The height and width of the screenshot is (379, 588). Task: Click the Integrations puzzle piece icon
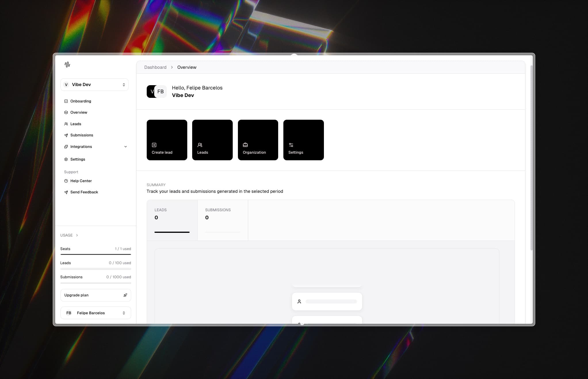66,146
